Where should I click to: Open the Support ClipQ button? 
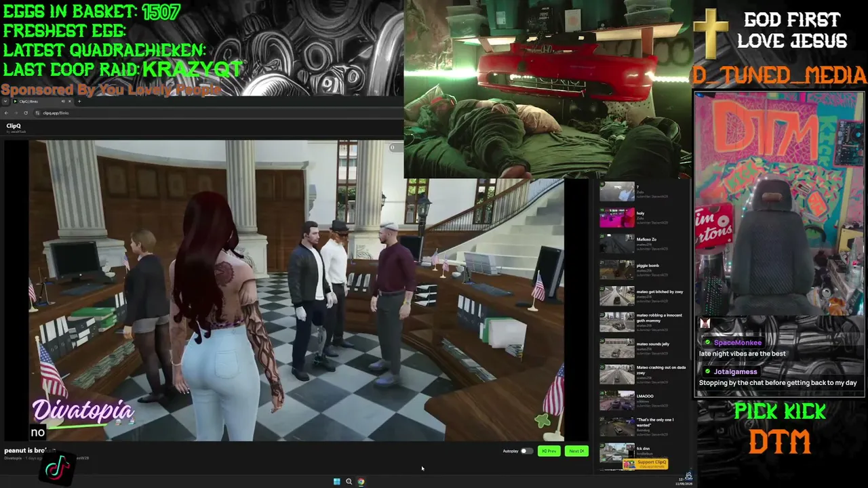[646, 464]
